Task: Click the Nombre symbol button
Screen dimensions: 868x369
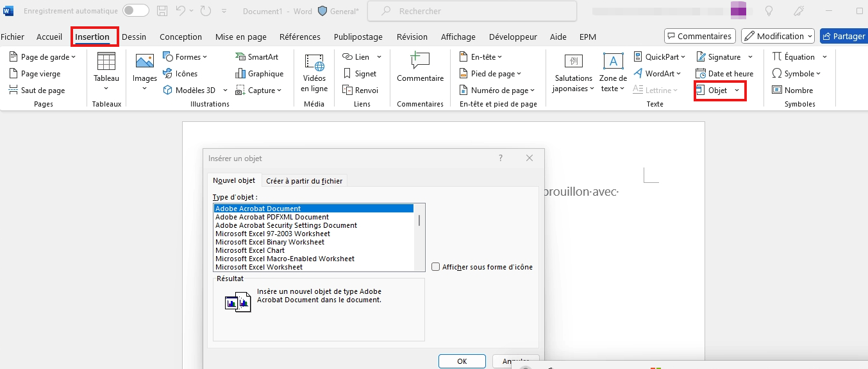Action: 792,90
